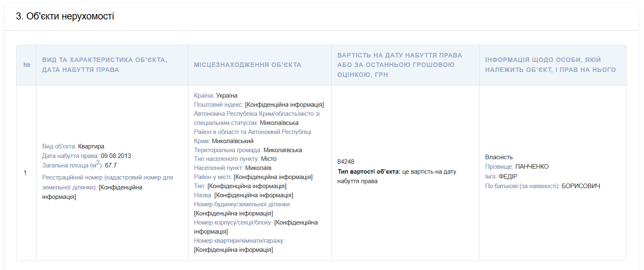Click the total area value 67.7

111,165
